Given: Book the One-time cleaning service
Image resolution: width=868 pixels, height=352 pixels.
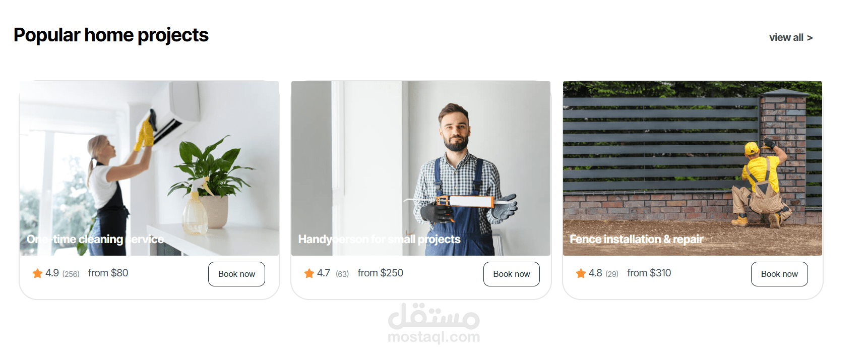Looking at the screenshot, I should pyautogui.click(x=236, y=274).
